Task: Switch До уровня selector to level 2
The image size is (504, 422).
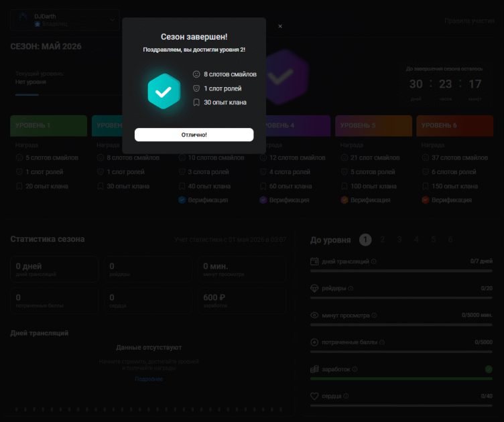Action: pyautogui.click(x=383, y=240)
